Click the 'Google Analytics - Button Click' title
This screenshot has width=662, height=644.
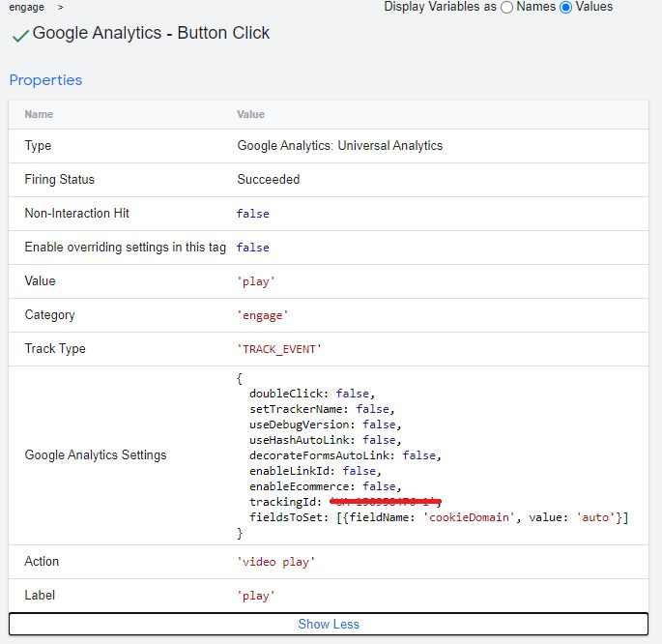[x=151, y=33]
